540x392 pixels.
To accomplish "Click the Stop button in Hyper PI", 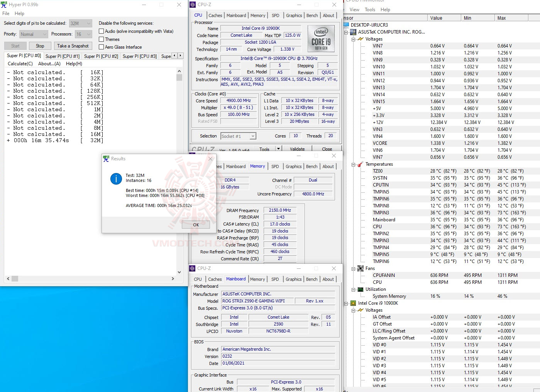I will coord(40,46).
